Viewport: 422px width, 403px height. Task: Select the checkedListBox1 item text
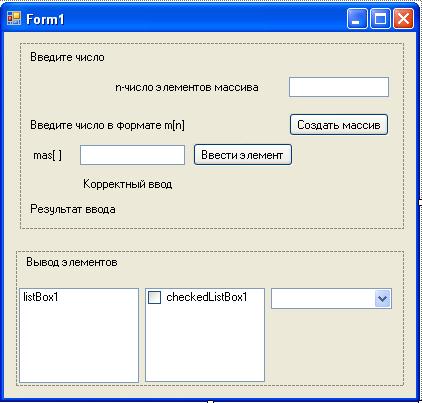point(207,297)
